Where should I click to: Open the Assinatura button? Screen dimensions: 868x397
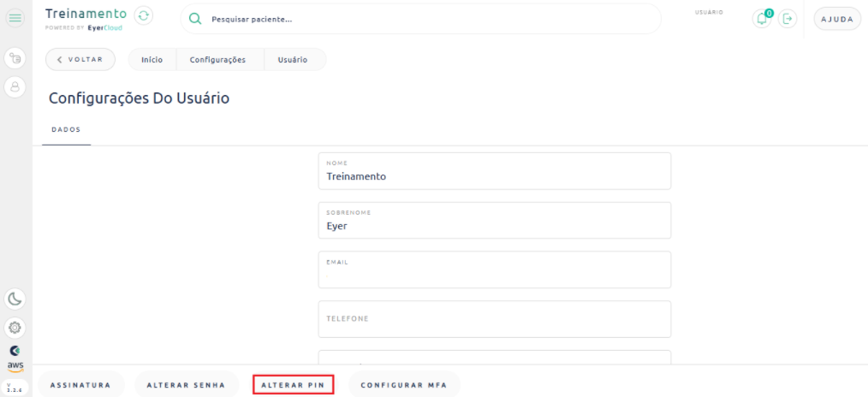[80, 385]
